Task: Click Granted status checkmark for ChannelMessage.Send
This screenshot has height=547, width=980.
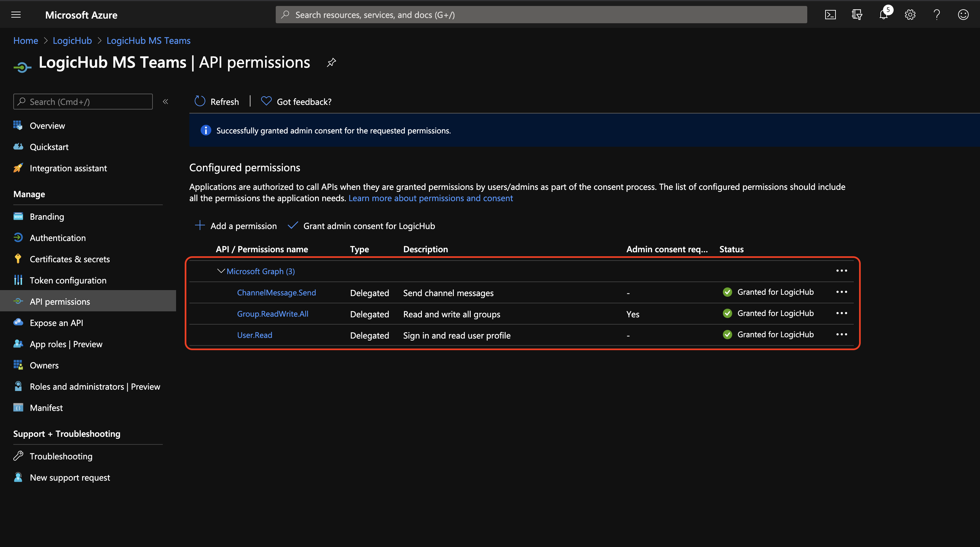Action: pyautogui.click(x=728, y=292)
